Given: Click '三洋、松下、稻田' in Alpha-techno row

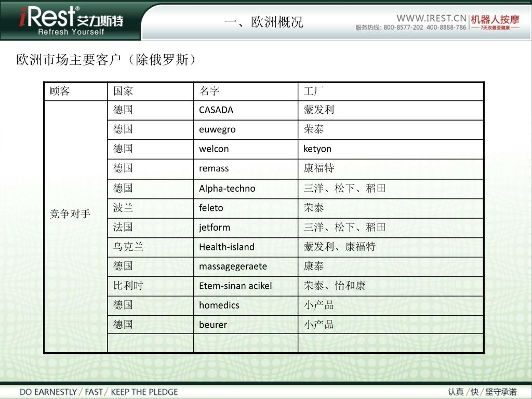Looking at the screenshot, I should click(391, 189).
